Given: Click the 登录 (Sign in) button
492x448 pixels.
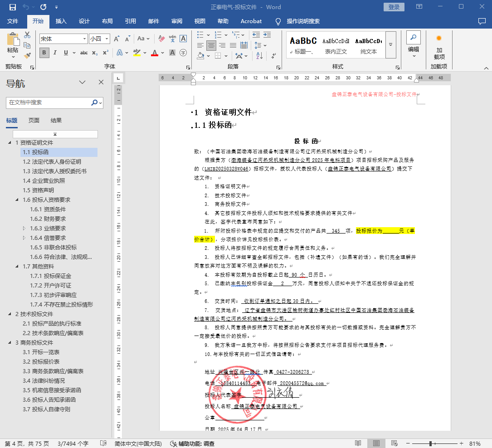Looking at the screenshot, I should 394,7.
